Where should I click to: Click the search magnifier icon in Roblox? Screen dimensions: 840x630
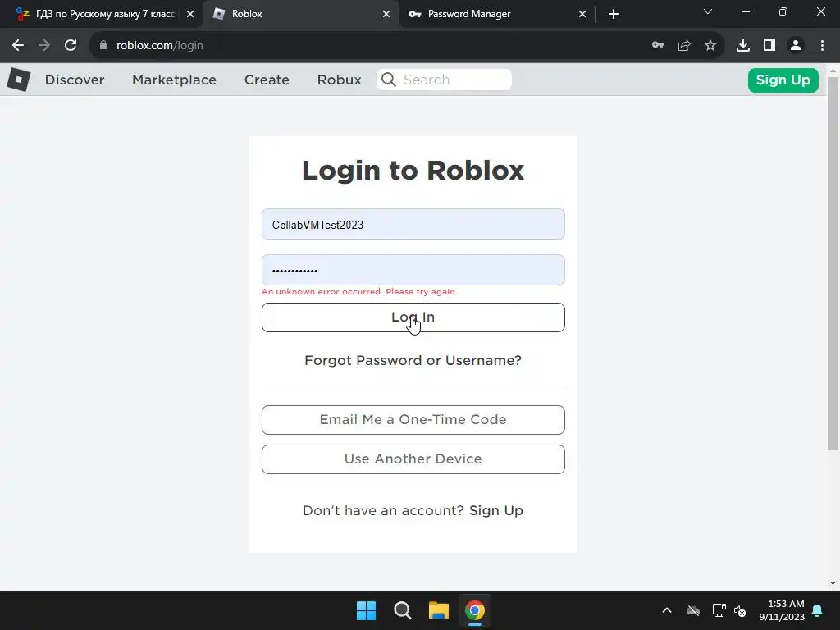pos(389,80)
